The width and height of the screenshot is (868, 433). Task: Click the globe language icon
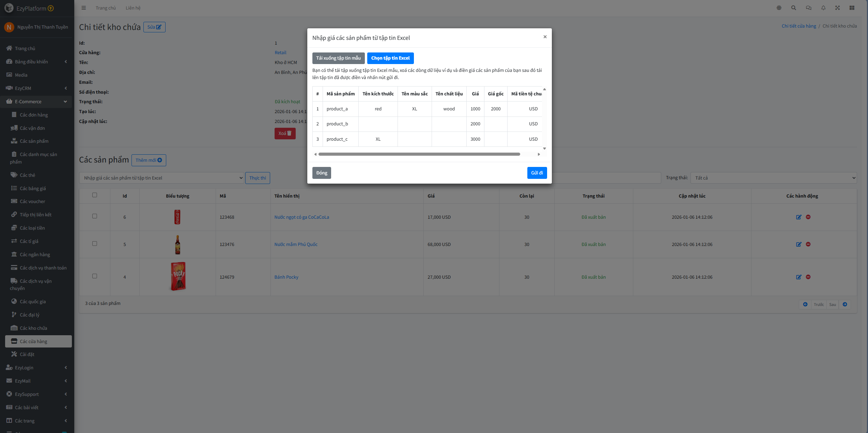779,8
